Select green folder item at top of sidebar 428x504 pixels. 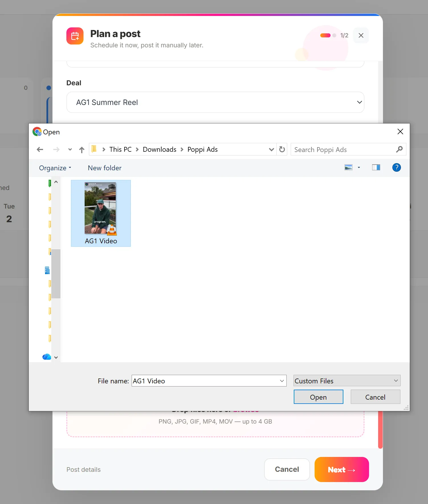(50, 183)
